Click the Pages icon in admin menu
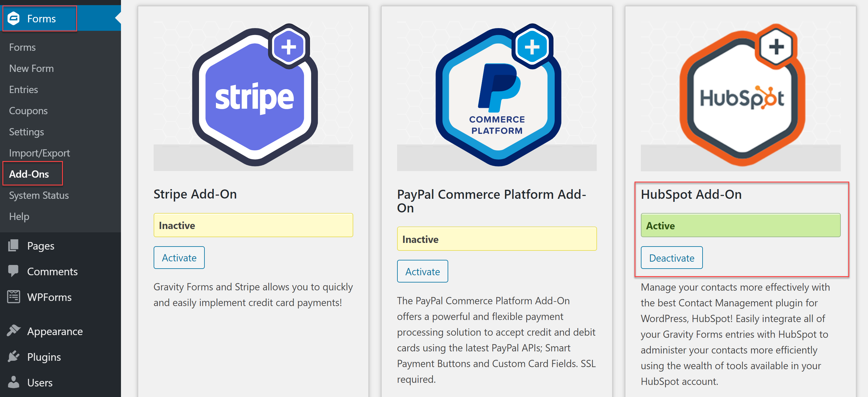 click(14, 246)
